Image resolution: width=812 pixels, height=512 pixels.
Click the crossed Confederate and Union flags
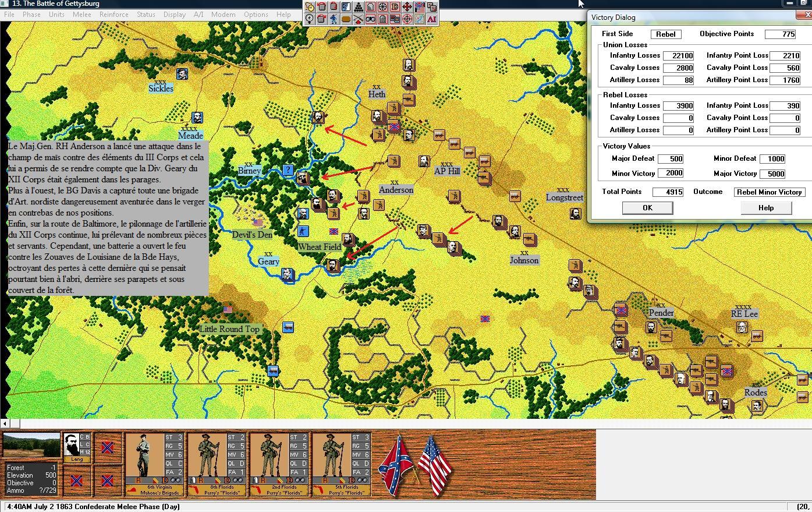(x=414, y=464)
